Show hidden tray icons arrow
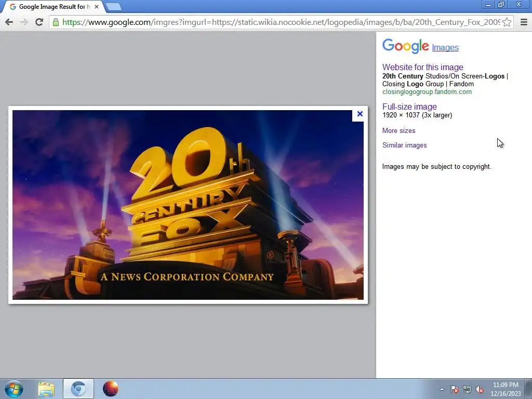This screenshot has height=399, width=532. (442, 389)
